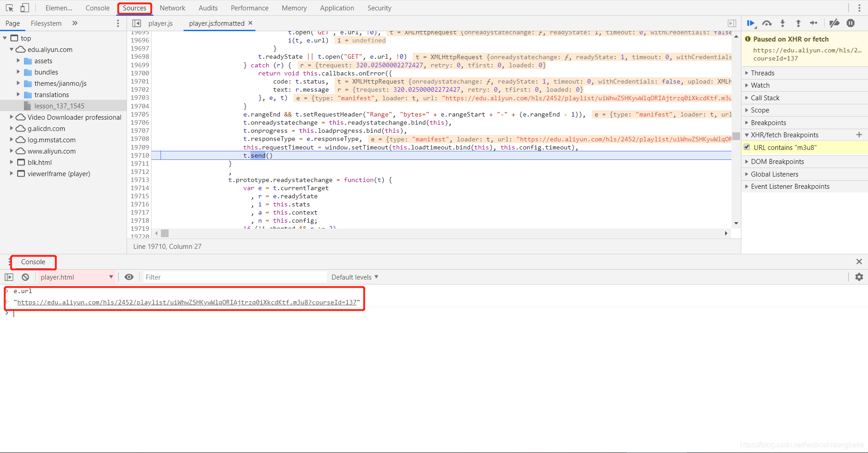The width and height of the screenshot is (868, 453).
Task: Select the Filesystem navigator tab
Action: pyautogui.click(x=46, y=23)
